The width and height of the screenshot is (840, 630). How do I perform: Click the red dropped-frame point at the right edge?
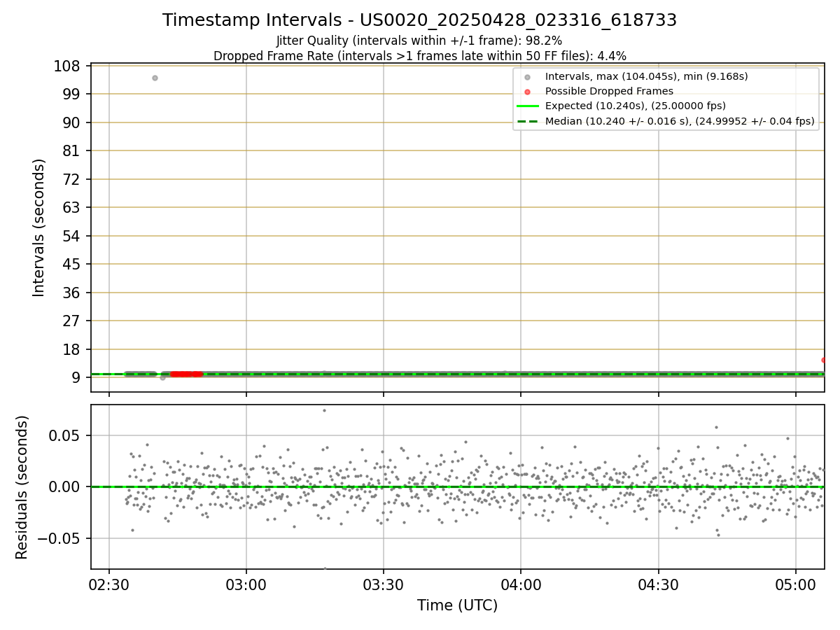[x=824, y=360]
